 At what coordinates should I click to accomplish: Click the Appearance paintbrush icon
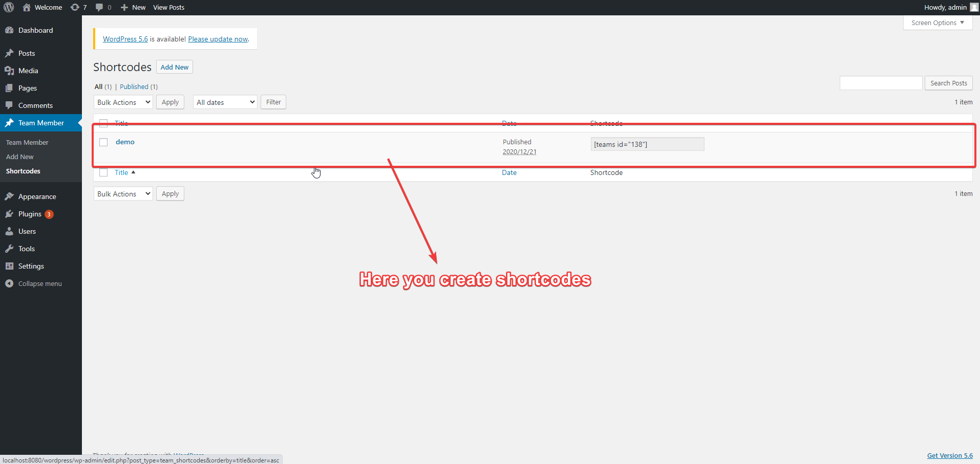tap(9, 196)
